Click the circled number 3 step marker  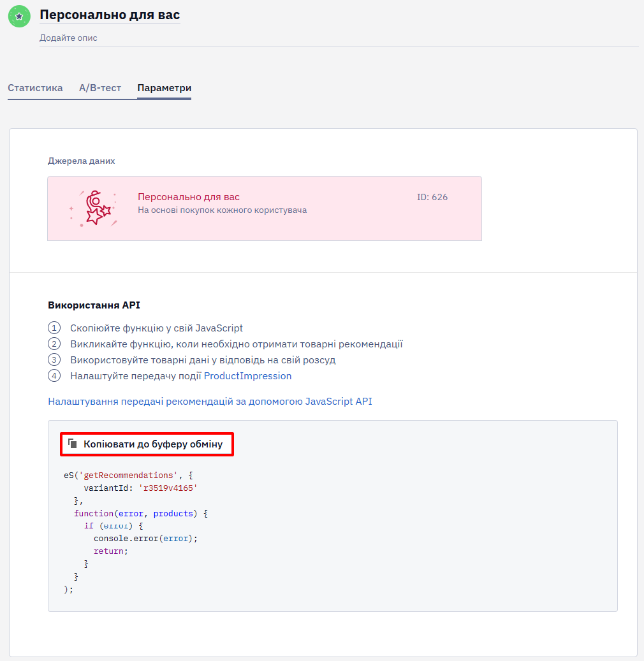tap(54, 360)
